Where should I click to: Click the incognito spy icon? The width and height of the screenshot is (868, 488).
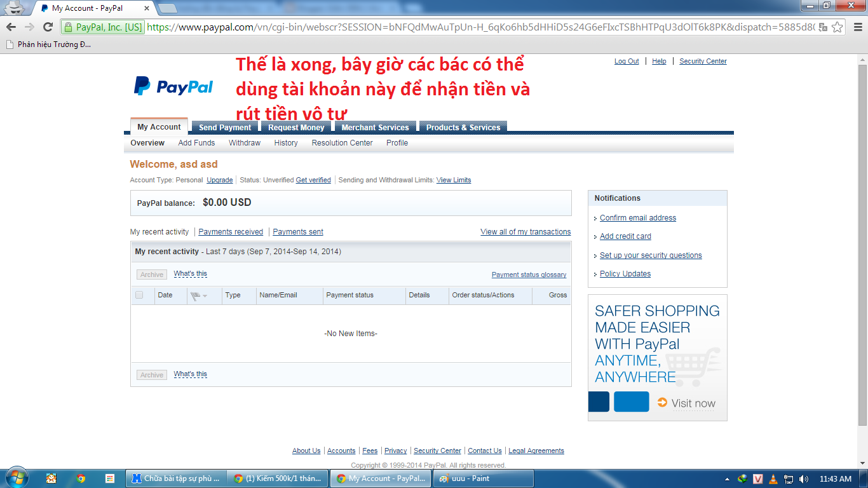tap(14, 8)
